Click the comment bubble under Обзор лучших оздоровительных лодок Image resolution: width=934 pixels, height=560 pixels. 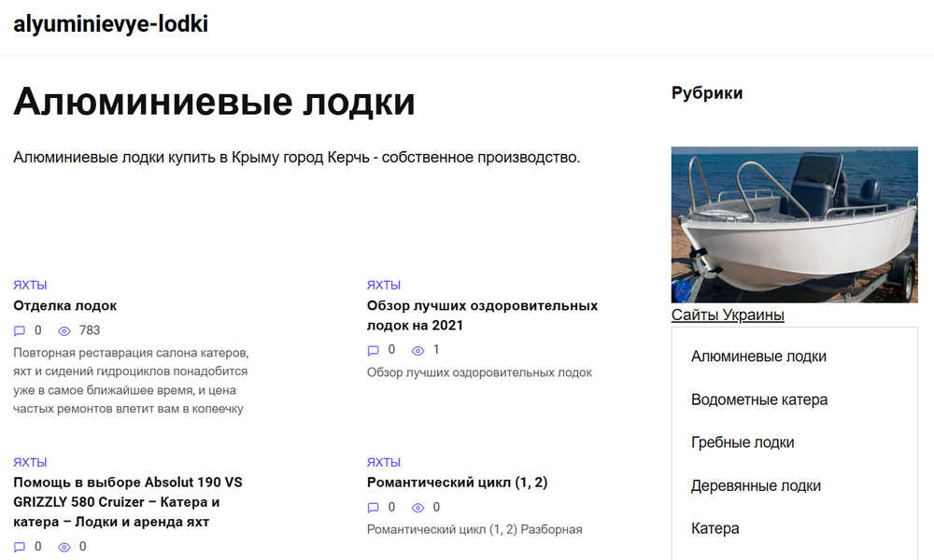tap(373, 349)
